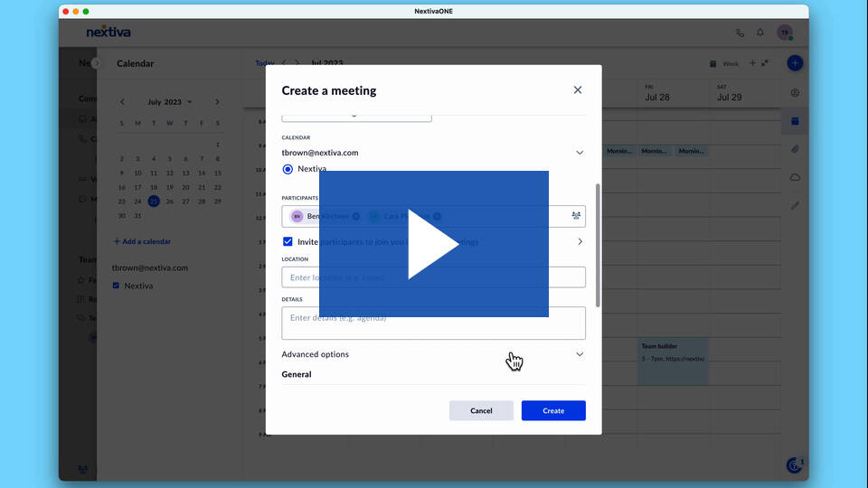Uncheck the Invite participants checkbox

tap(288, 241)
